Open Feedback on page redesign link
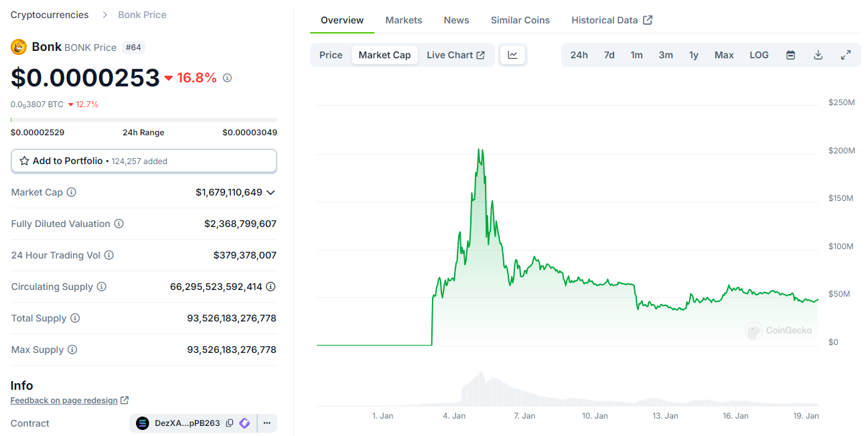The width and height of the screenshot is (868, 436). tap(70, 401)
